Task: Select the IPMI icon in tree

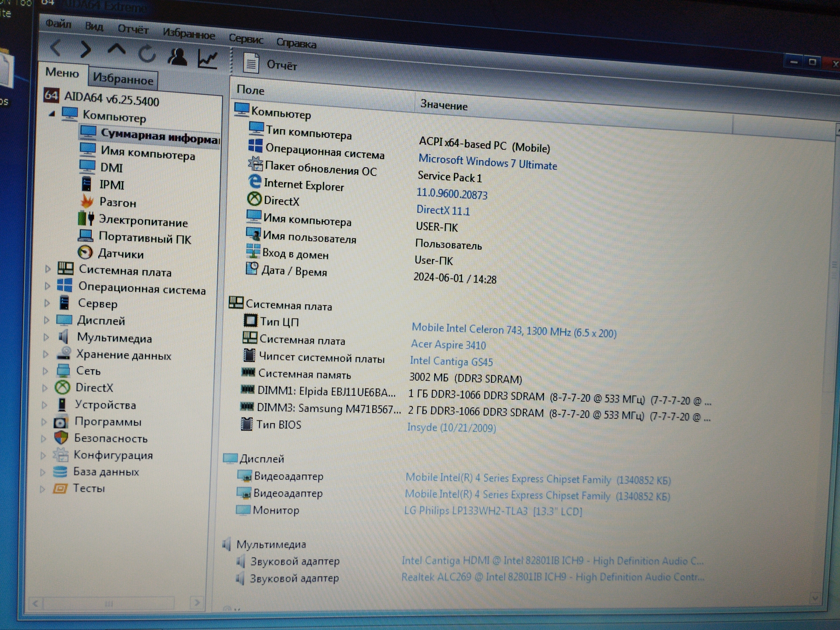Action: click(87, 184)
